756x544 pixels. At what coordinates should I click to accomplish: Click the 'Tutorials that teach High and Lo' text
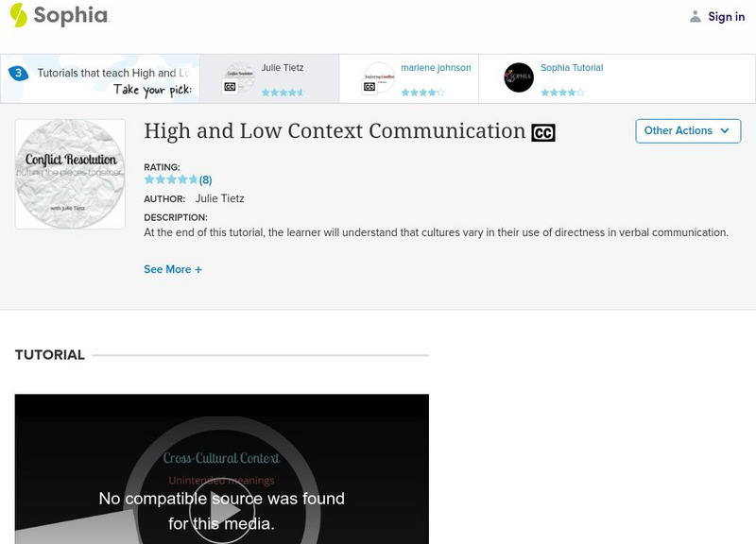coord(113,74)
